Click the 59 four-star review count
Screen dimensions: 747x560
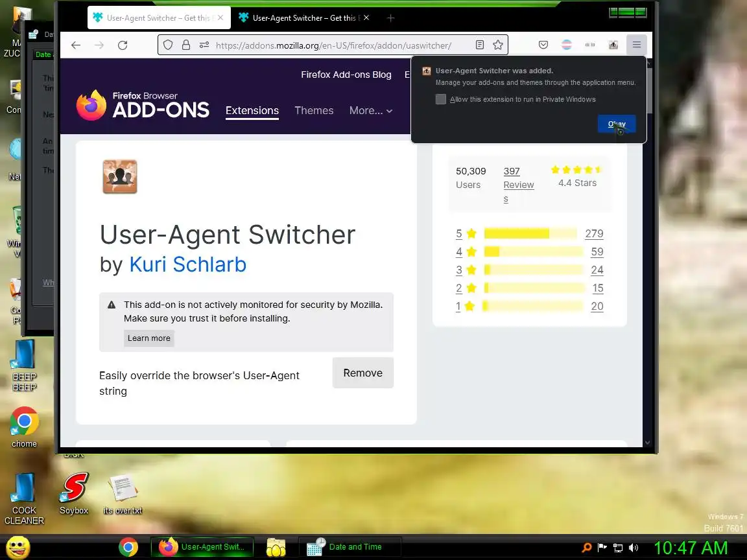[x=597, y=252]
